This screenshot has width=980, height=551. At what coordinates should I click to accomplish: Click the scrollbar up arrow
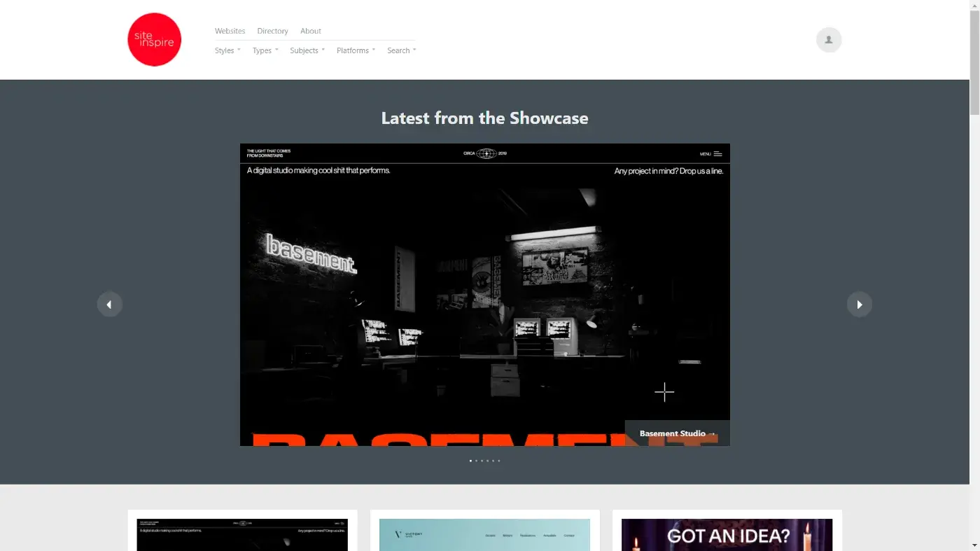(974, 6)
